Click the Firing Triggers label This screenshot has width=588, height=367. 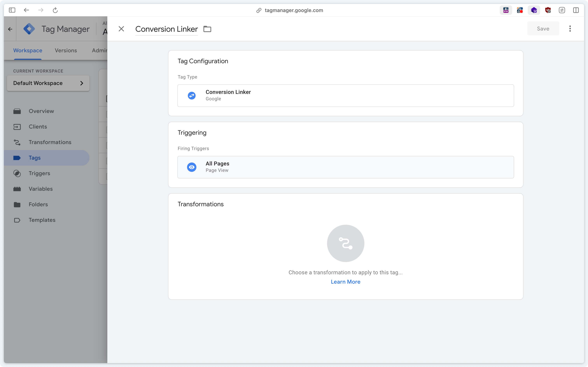193,148
